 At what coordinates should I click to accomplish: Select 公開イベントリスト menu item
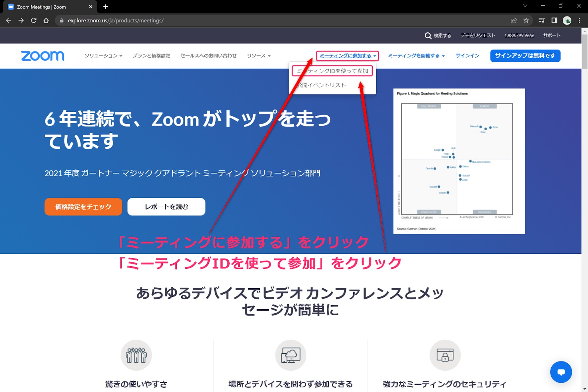pos(321,85)
